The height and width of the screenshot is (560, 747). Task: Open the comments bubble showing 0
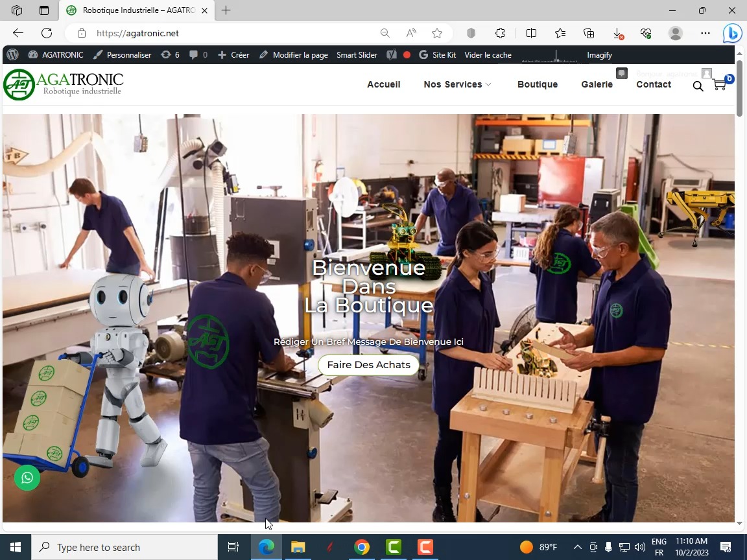pos(198,54)
